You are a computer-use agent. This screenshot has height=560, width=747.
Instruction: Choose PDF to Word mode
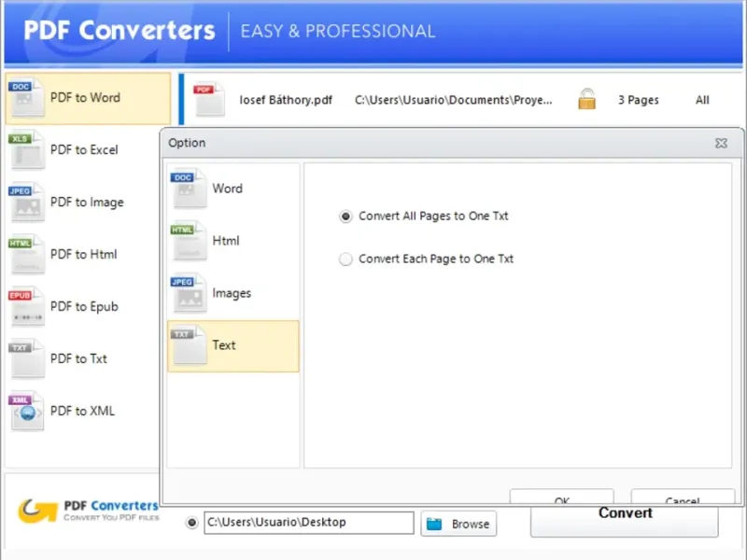88,98
